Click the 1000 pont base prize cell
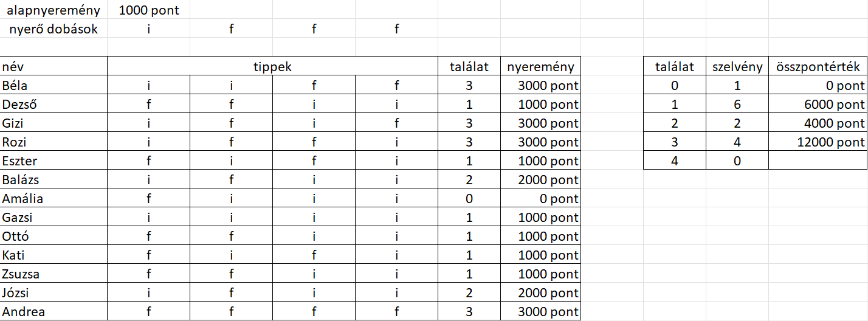The height and width of the screenshot is (321, 868). (149, 10)
